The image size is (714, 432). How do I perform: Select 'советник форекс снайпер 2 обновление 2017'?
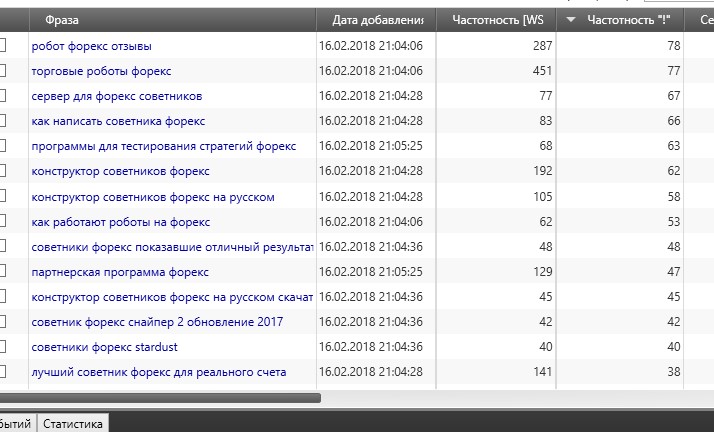click(x=157, y=322)
